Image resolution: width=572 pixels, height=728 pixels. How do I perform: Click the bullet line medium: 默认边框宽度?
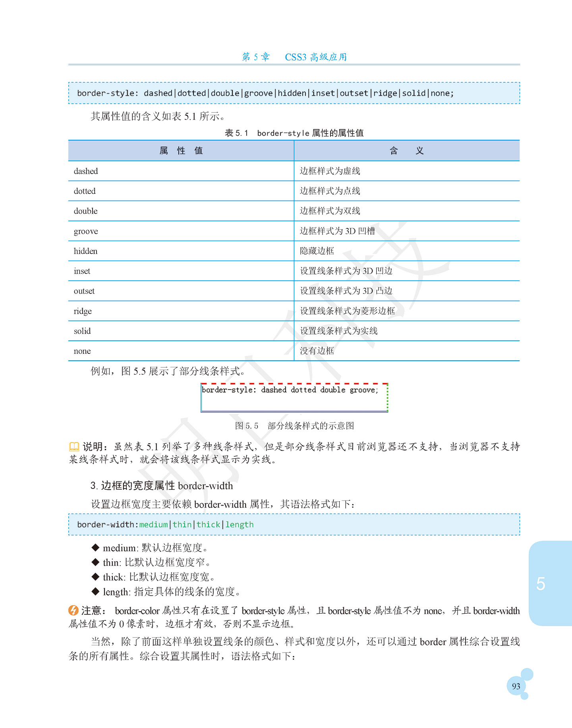coord(150,548)
